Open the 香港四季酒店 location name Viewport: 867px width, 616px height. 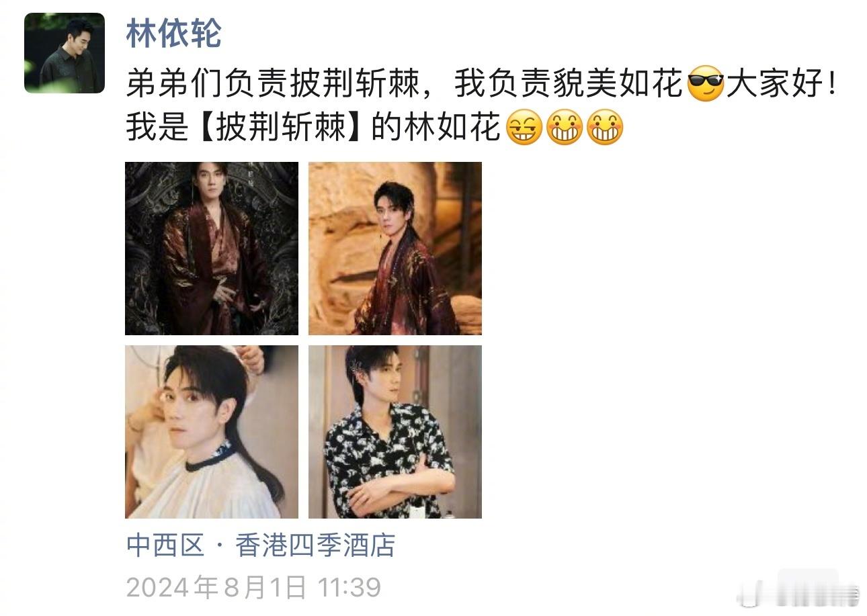315,545
